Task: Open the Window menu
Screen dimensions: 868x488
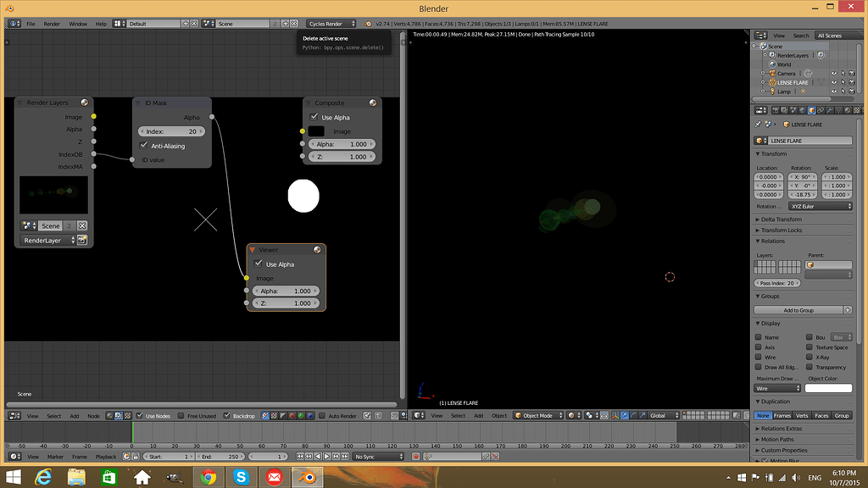Action: click(77, 24)
